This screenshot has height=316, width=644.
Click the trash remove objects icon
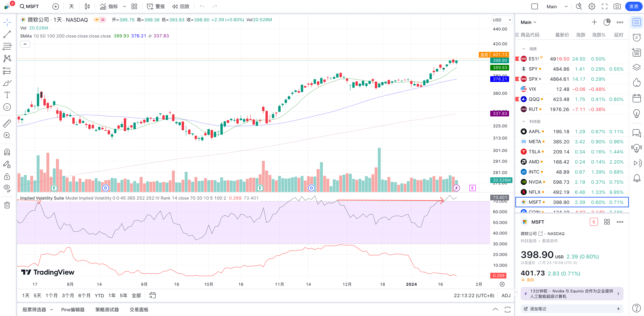click(x=7, y=205)
